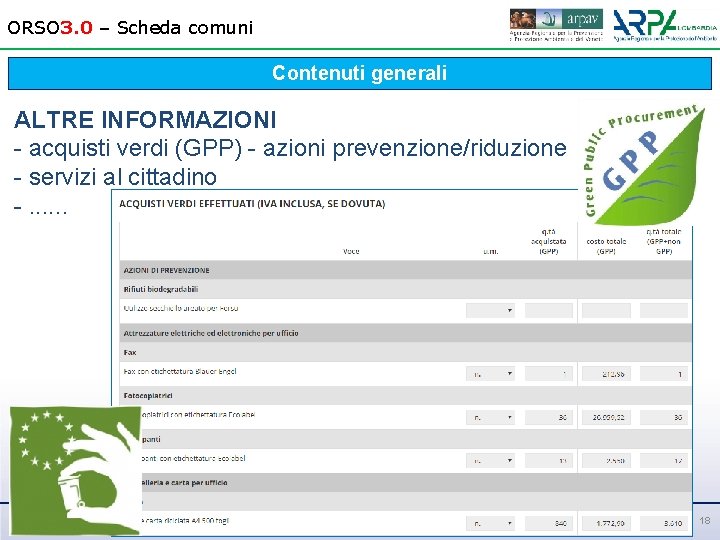Click the 'ORSO3.0 – Scheda comuni' title

[130, 28]
